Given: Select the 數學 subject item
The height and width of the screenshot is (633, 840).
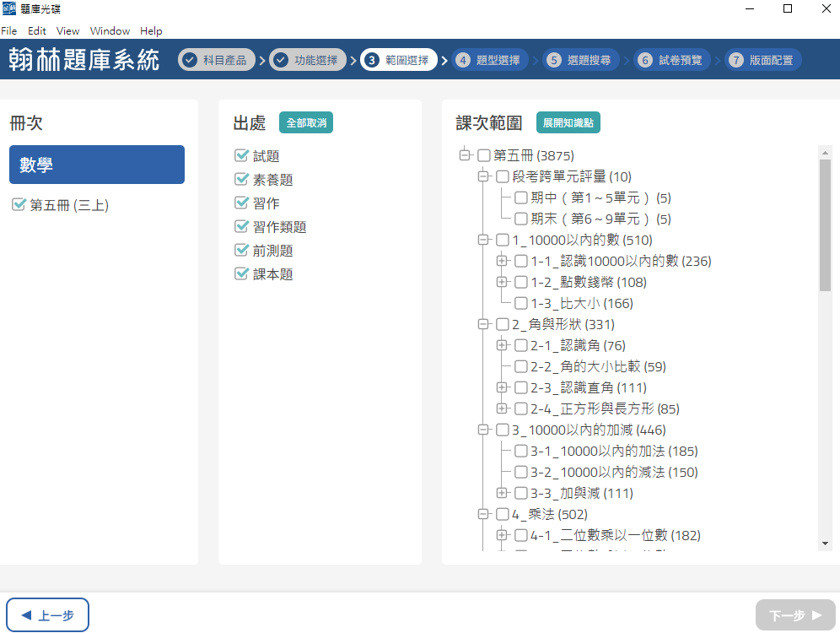Looking at the screenshot, I should point(97,165).
